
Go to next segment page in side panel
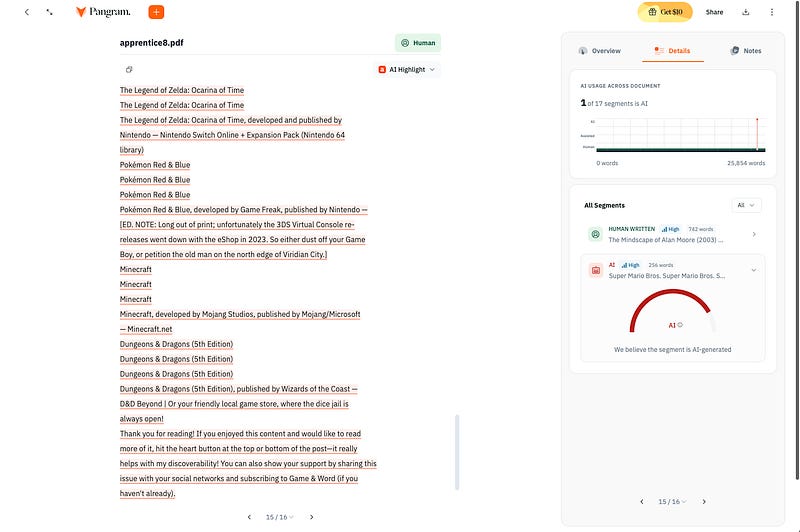click(x=704, y=502)
